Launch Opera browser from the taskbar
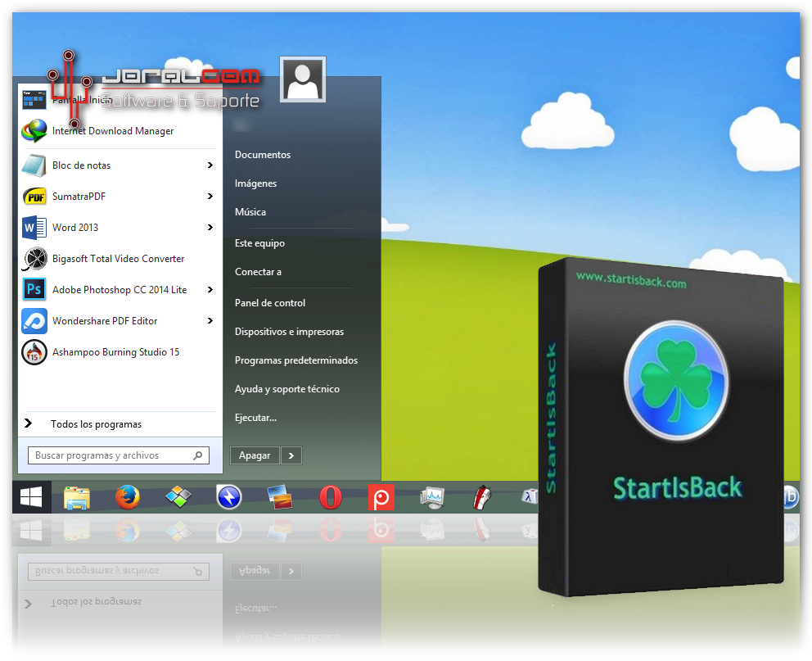The image size is (812, 661). pyautogui.click(x=331, y=497)
